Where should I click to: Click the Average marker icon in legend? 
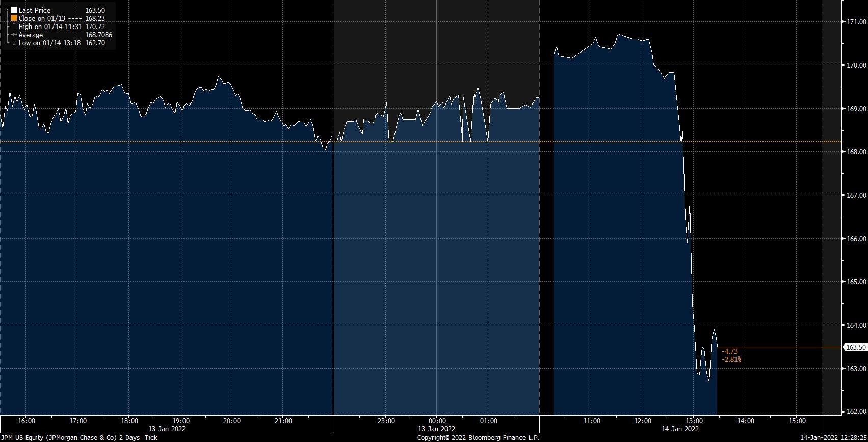pyautogui.click(x=14, y=35)
